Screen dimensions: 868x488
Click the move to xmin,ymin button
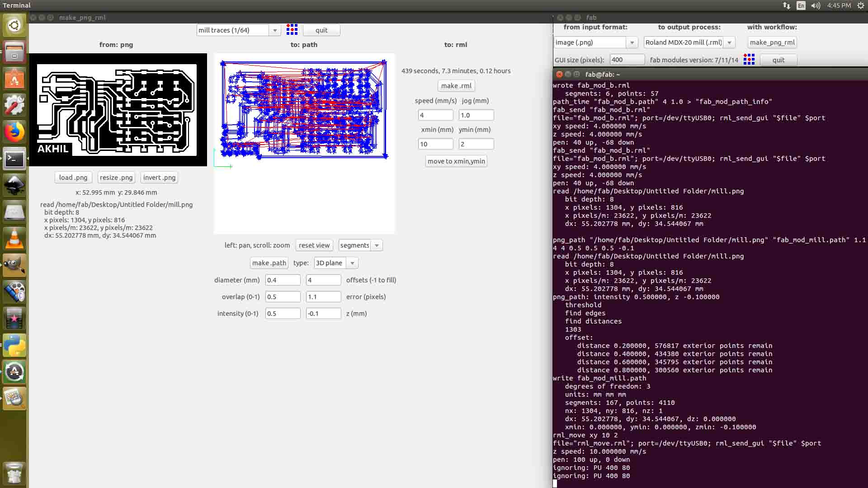456,161
